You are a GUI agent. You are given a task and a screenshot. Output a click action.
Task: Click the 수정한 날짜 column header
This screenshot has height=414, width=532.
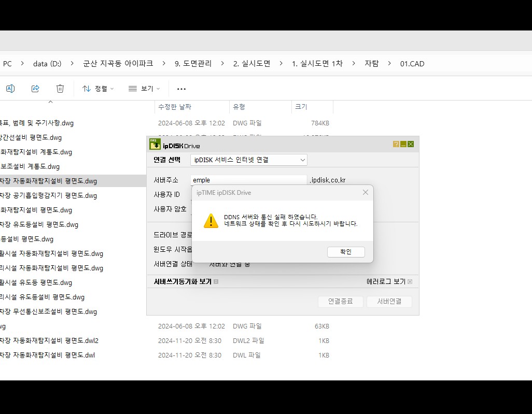(x=175, y=107)
